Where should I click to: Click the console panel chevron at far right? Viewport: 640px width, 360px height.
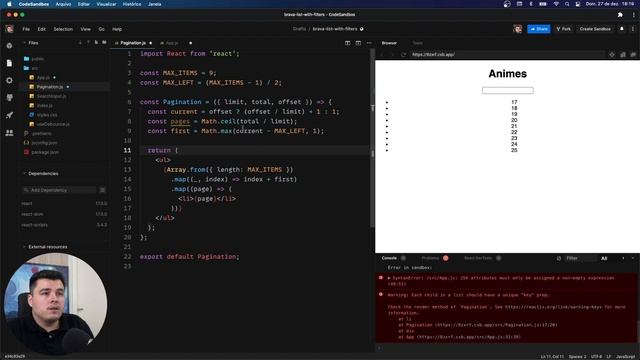coord(633,258)
